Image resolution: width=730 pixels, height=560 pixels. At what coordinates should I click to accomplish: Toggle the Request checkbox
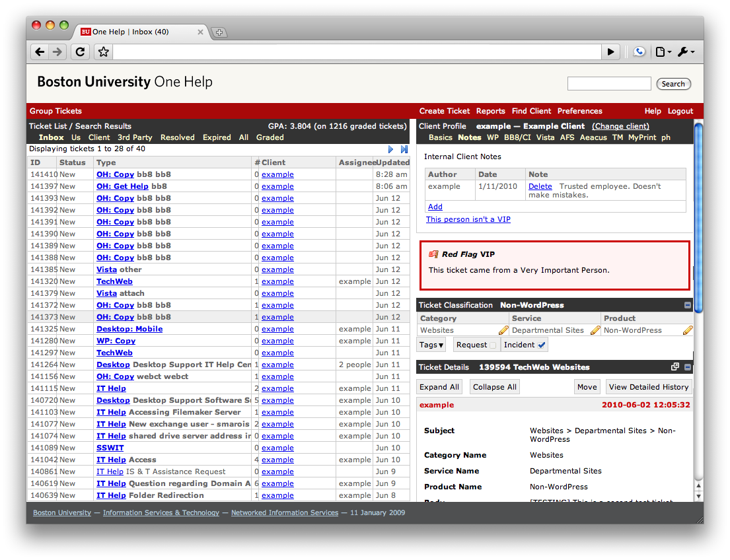tap(493, 345)
